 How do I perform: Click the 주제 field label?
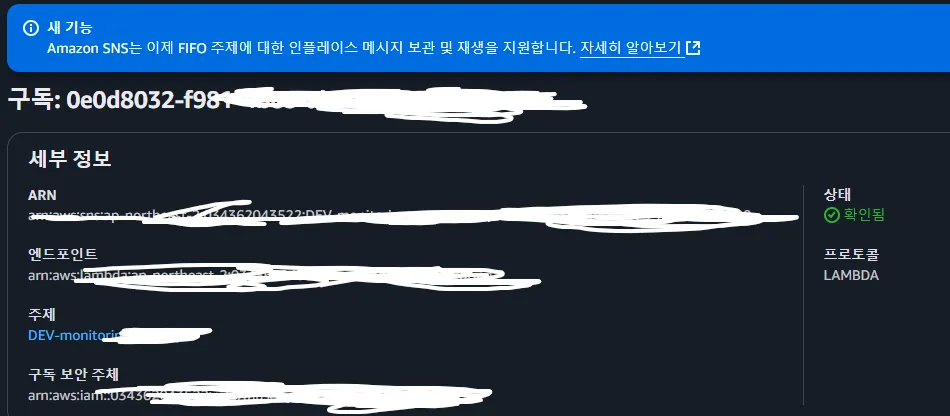click(x=42, y=314)
